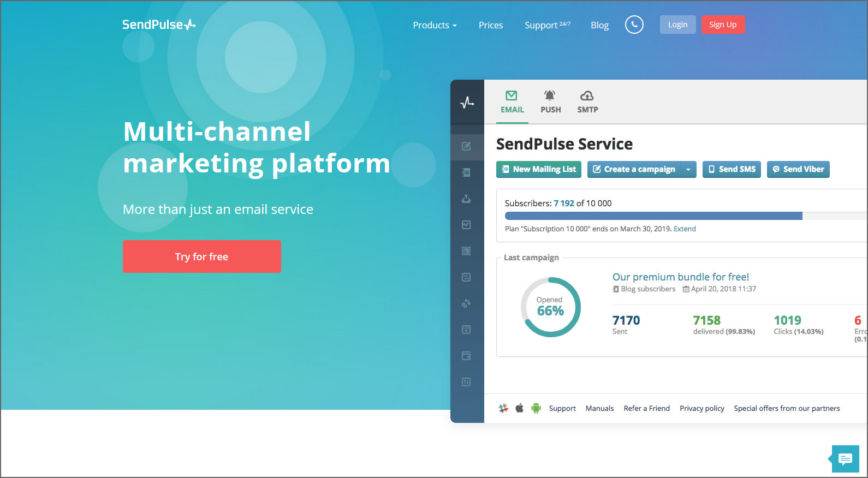Click the pulse logo atop the dashboard sidebar
This screenshot has width=868, height=478.
pyautogui.click(x=467, y=102)
